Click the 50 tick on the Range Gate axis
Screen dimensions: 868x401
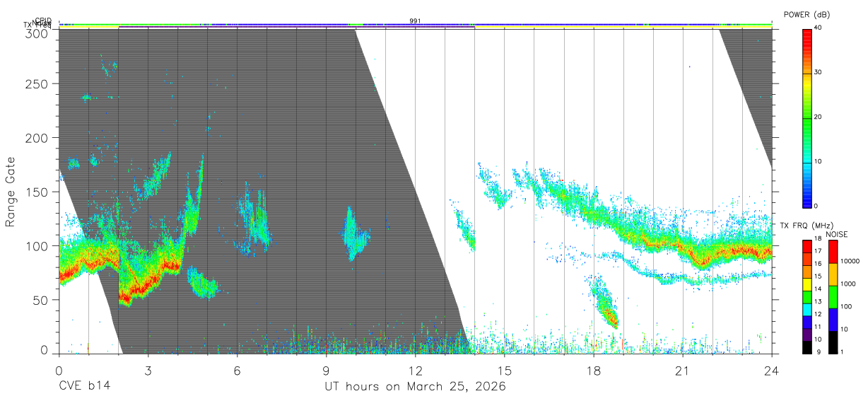40,300
